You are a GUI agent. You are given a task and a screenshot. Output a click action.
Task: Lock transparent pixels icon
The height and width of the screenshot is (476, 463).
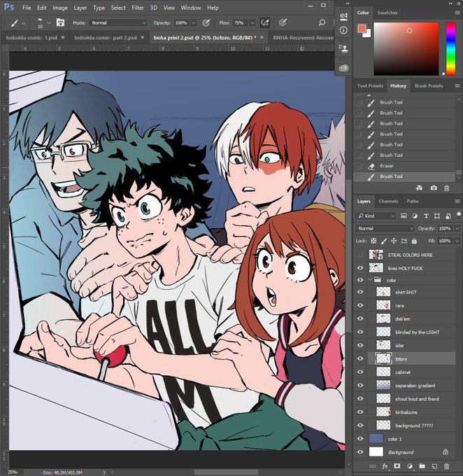pyautogui.click(x=373, y=241)
